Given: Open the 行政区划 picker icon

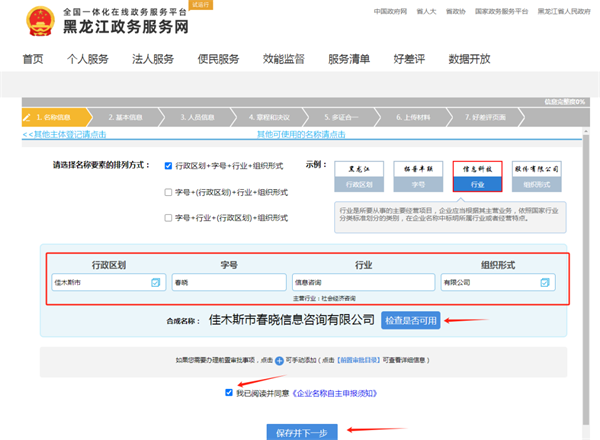Looking at the screenshot, I should pos(155,283).
